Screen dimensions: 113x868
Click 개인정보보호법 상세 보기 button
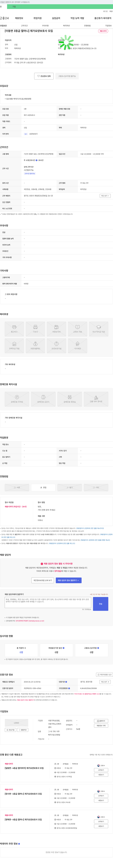point(43,581)
